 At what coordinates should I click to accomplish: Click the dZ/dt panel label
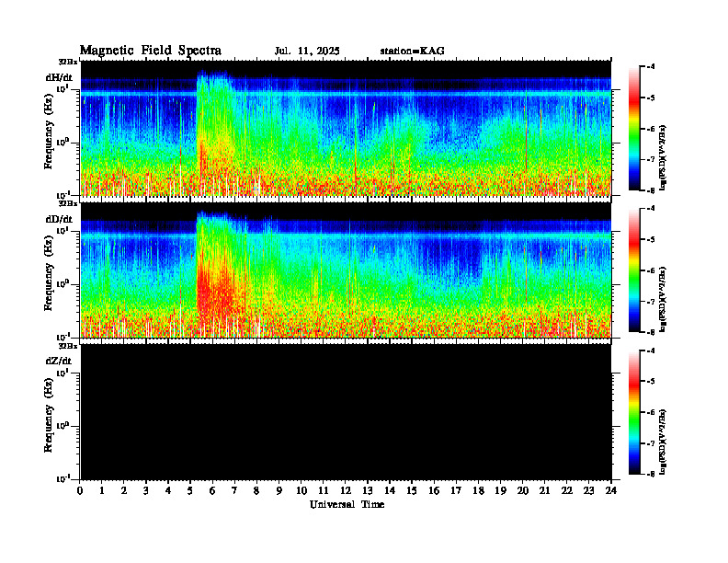59,361
